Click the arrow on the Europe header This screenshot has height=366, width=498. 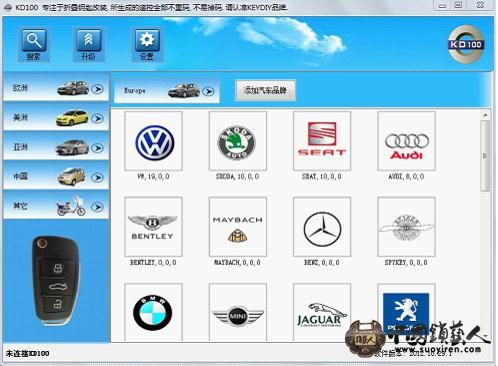click(x=208, y=91)
